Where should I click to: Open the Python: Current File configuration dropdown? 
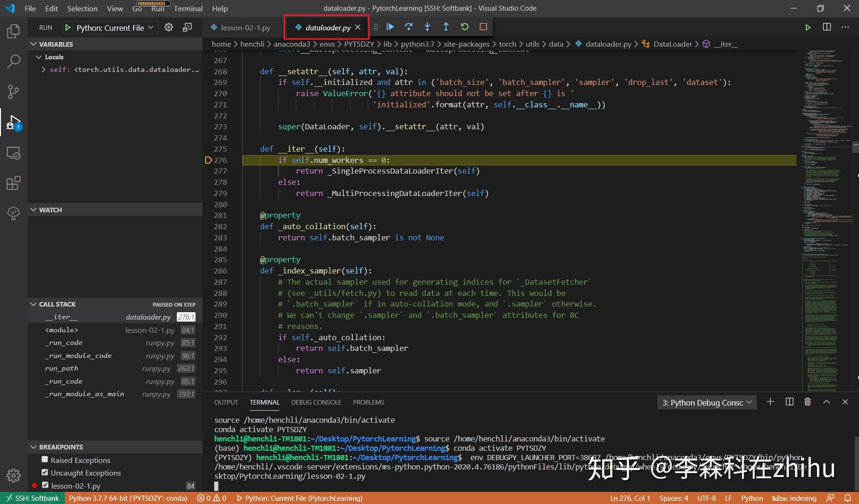coord(110,27)
